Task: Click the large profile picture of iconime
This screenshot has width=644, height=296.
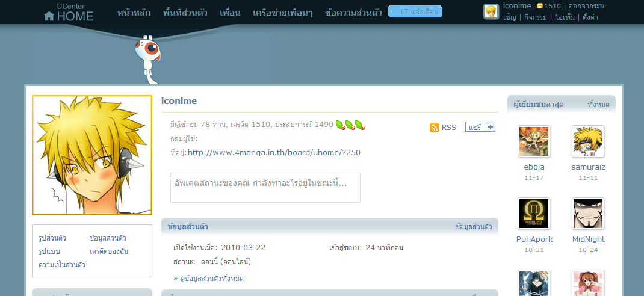Action: 92,155
